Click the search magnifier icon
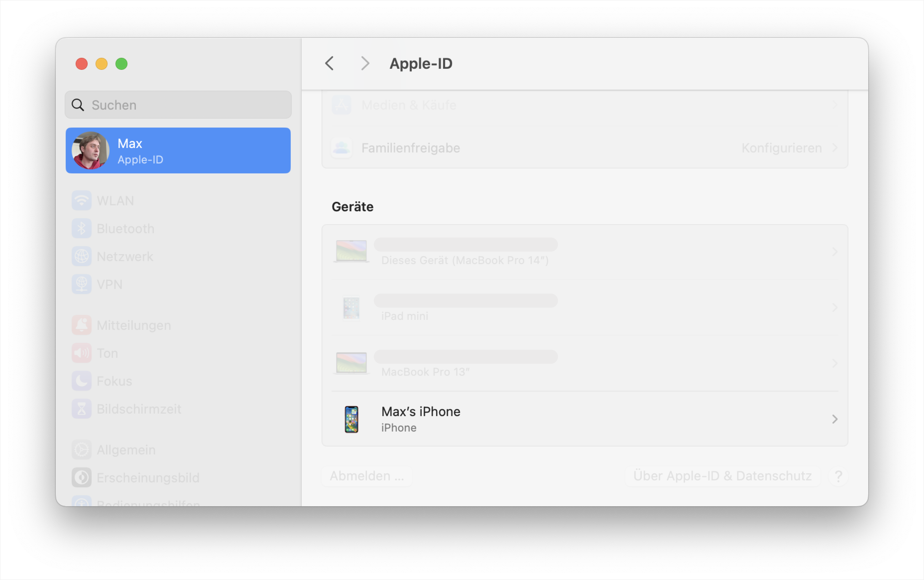Image resolution: width=924 pixels, height=580 pixels. pos(78,105)
